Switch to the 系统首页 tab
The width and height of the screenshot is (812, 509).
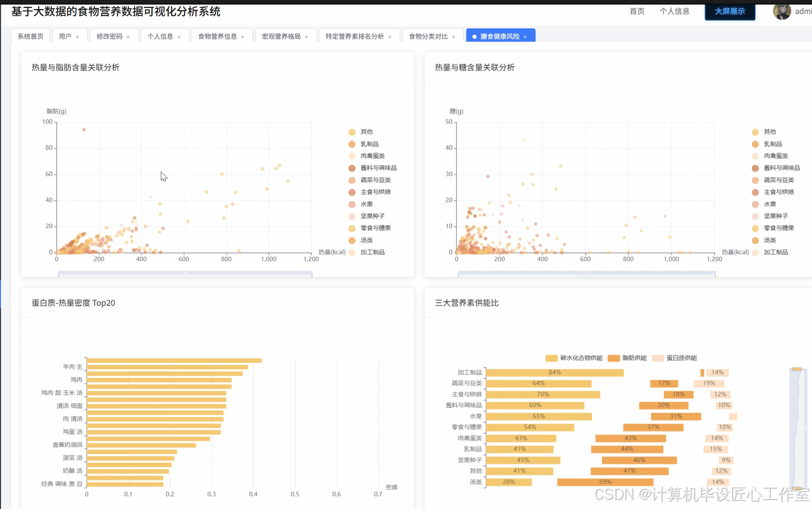pyautogui.click(x=31, y=36)
